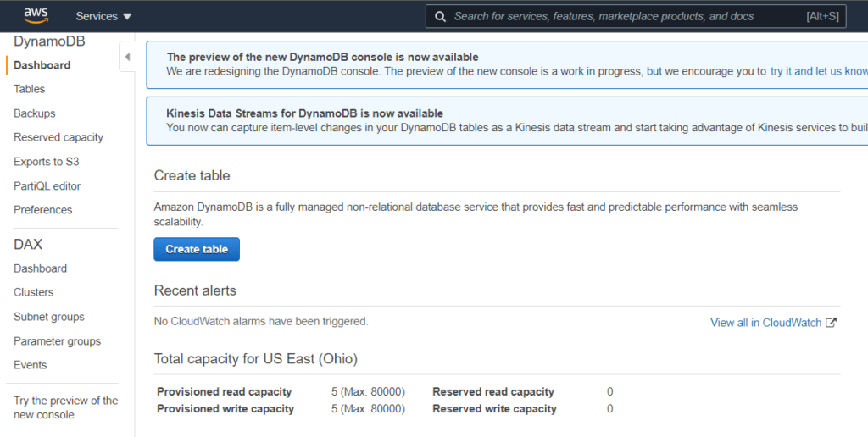
Task: Click the Kinesis Data Streams banner title
Action: (304, 113)
